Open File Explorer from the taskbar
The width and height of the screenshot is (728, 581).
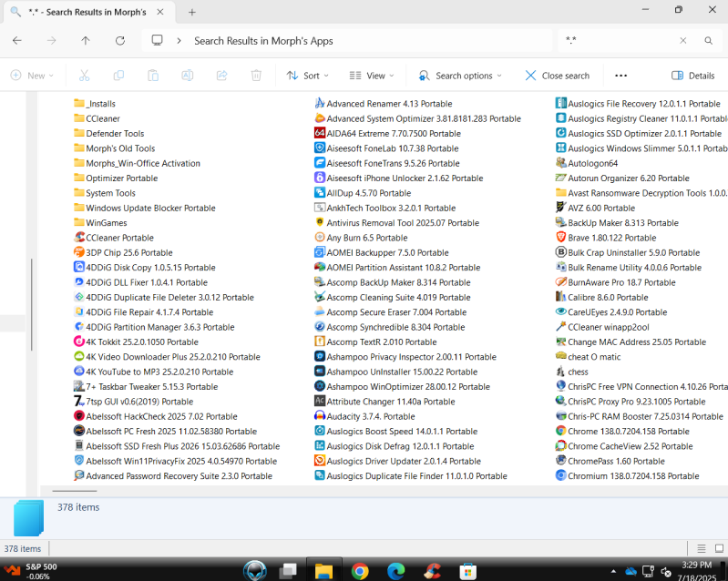click(324, 570)
